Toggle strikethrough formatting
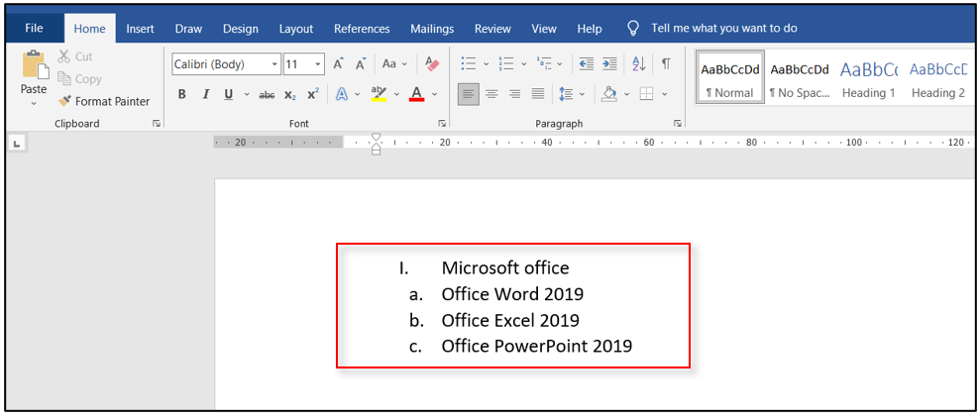 [x=267, y=94]
